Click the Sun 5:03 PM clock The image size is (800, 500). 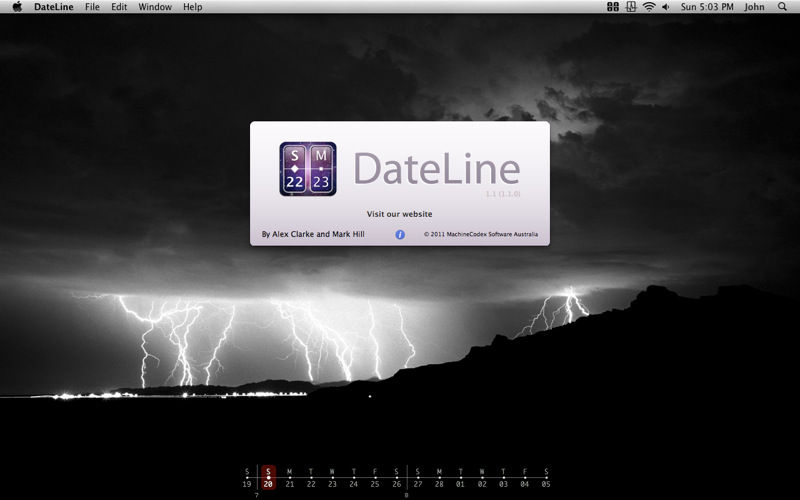[706, 7]
